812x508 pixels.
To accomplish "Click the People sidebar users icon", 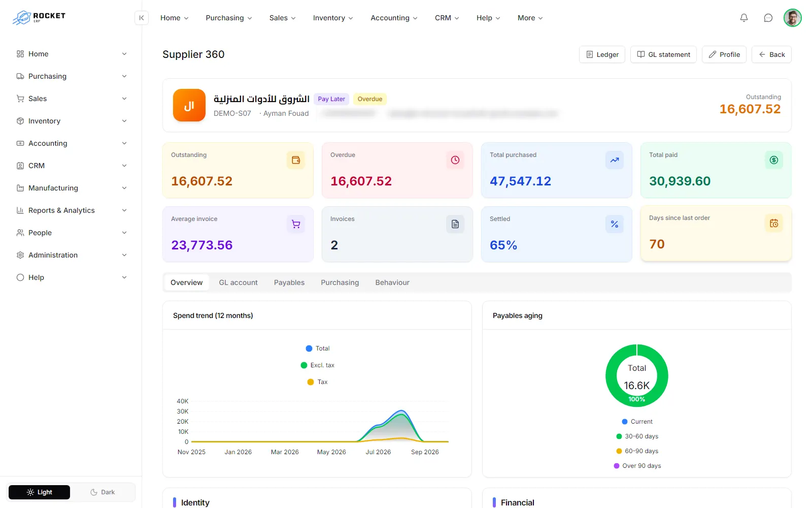I will coord(20,233).
